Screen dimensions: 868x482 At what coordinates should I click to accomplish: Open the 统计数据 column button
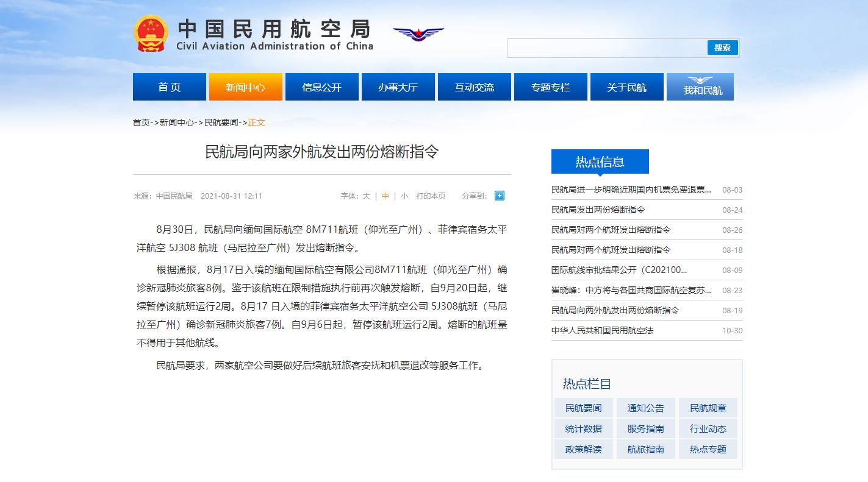tap(583, 428)
